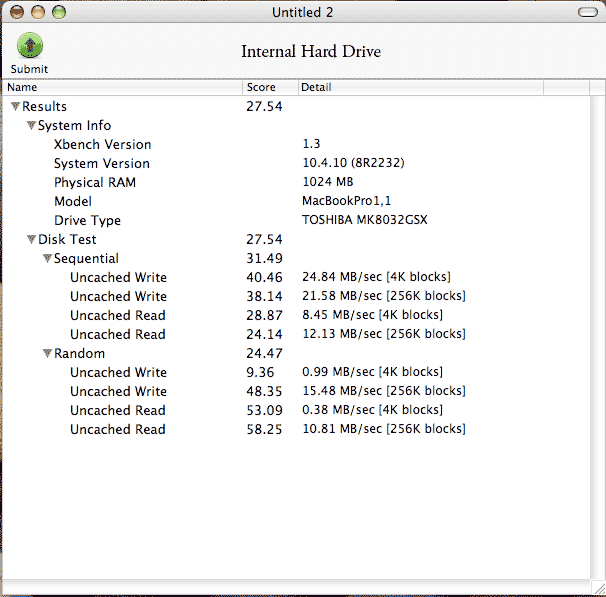Click the TOSHIBA MK8032GSX drive value
Screen dimensions: 606x597
pyautogui.click(x=364, y=220)
